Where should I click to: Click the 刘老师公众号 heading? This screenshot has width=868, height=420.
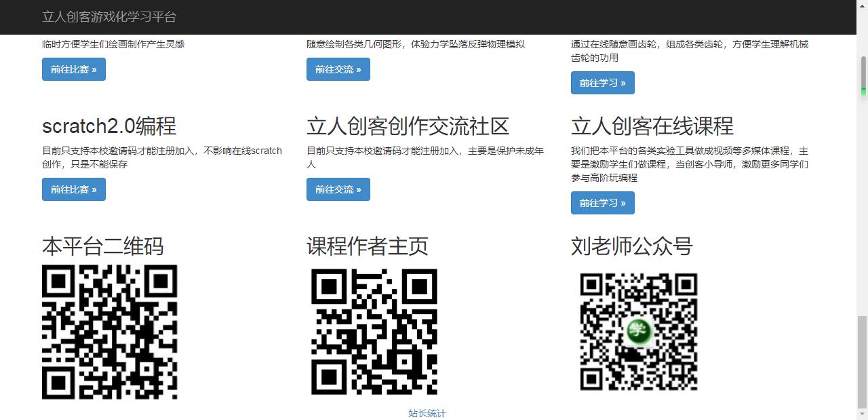point(632,246)
